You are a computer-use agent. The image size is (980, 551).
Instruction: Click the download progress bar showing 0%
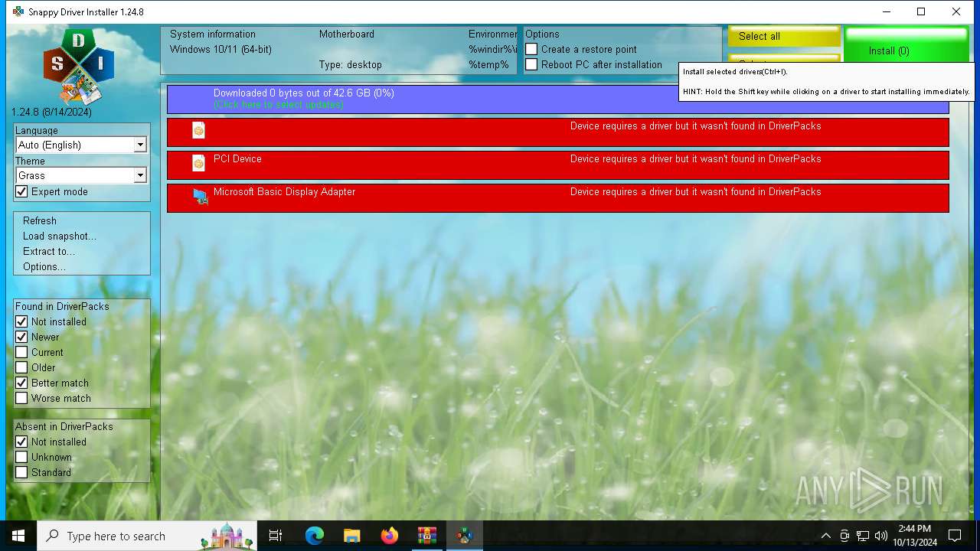(x=558, y=99)
